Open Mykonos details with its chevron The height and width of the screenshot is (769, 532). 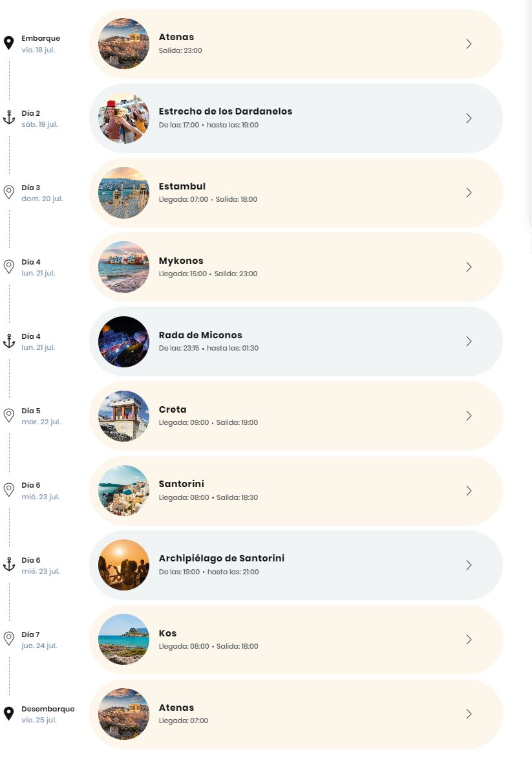tap(469, 267)
